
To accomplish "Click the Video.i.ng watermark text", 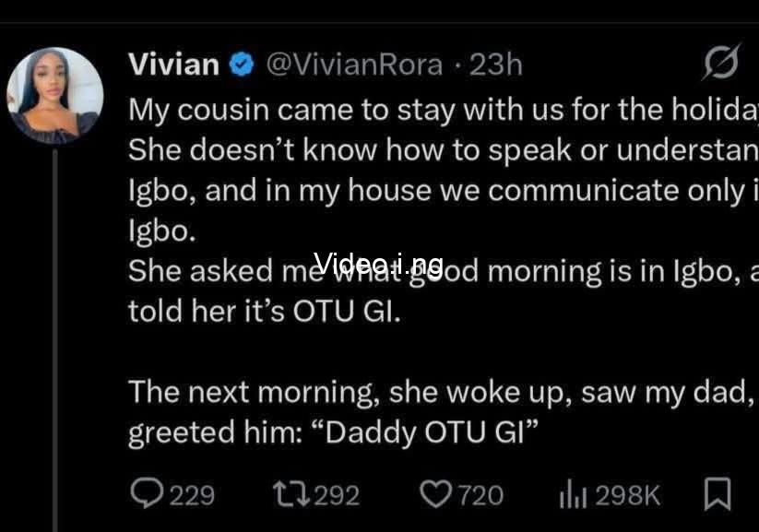I will [378, 261].
